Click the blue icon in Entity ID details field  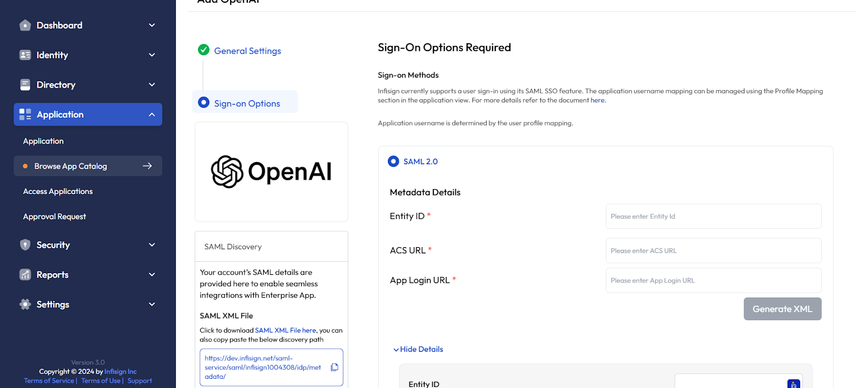[x=794, y=384]
